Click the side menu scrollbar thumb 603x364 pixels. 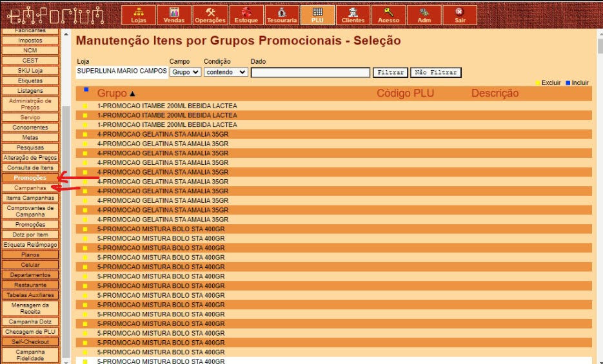click(x=66, y=231)
